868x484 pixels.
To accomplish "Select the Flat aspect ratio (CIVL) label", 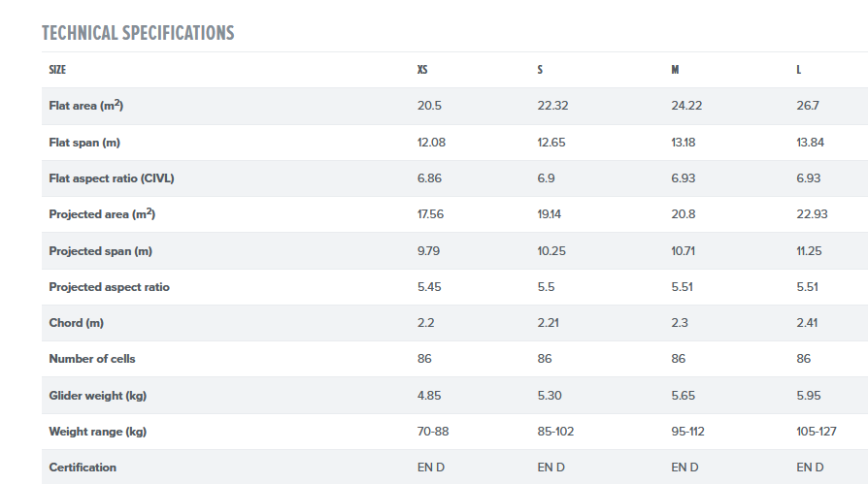I will click(112, 178).
